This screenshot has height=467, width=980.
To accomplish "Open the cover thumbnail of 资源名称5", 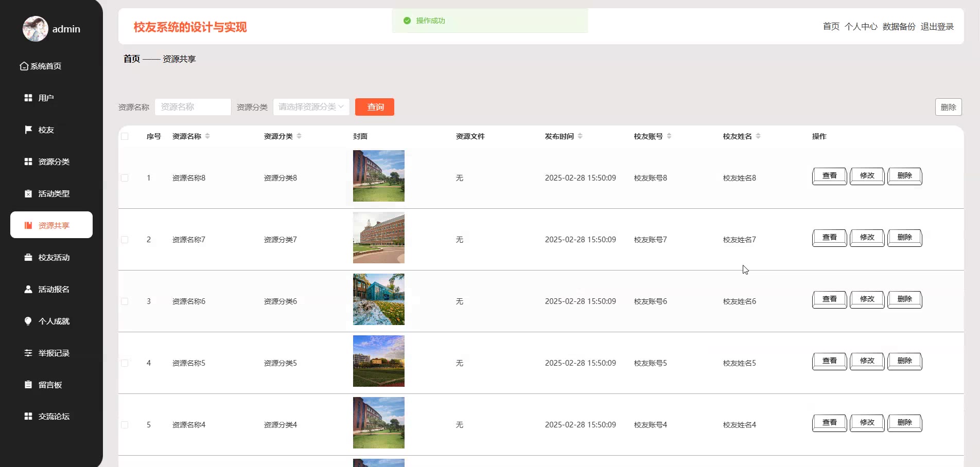I will (x=379, y=361).
